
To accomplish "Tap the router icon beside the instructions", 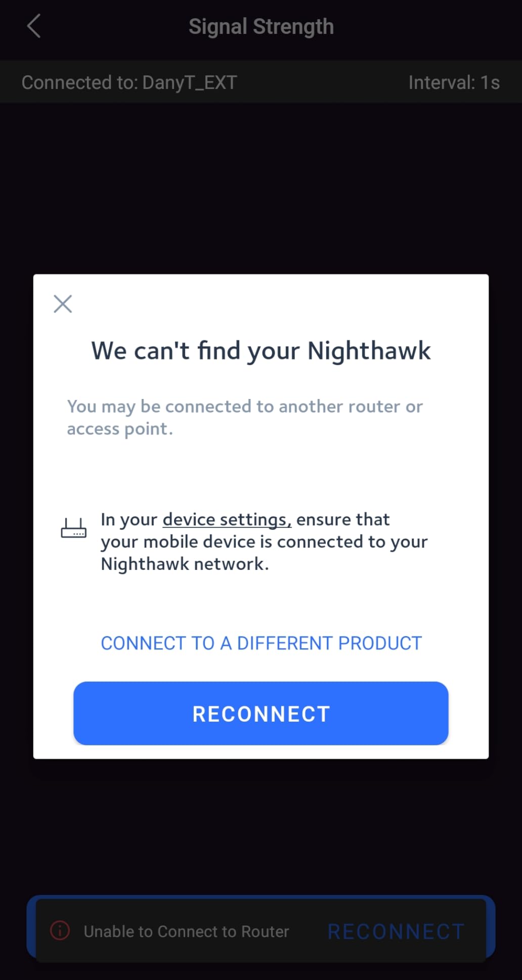I will click(74, 528).
